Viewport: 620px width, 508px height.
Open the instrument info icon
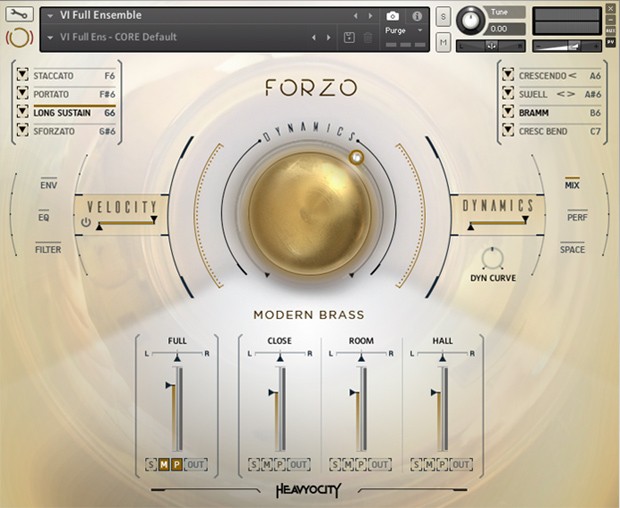pos(417,16)
